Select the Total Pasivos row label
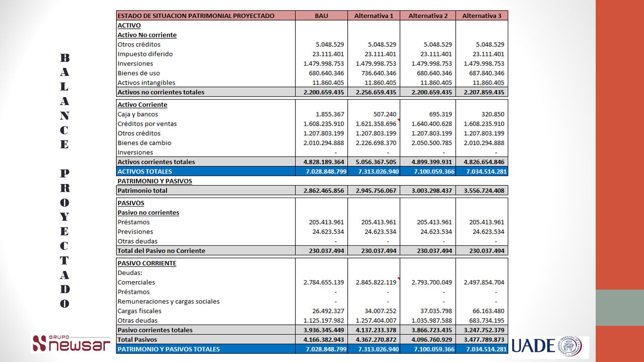The image size is (644, 362). click(138, 340)
